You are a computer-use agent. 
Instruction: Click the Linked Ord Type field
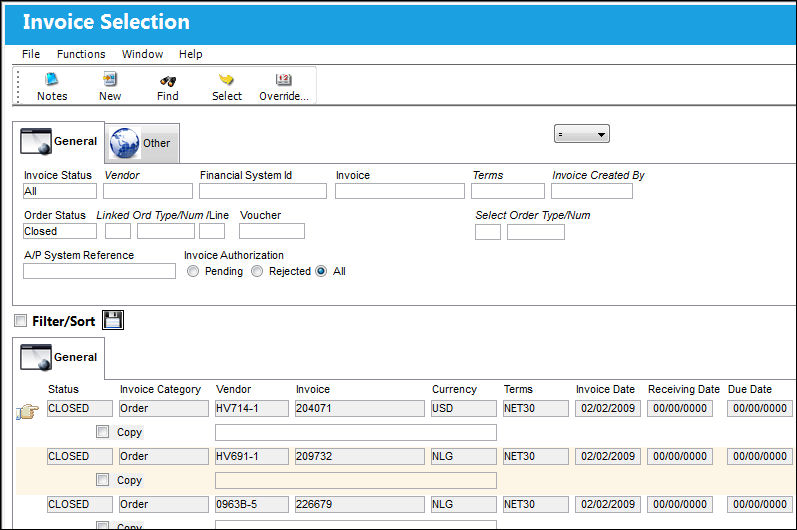[x=118, y=231]
